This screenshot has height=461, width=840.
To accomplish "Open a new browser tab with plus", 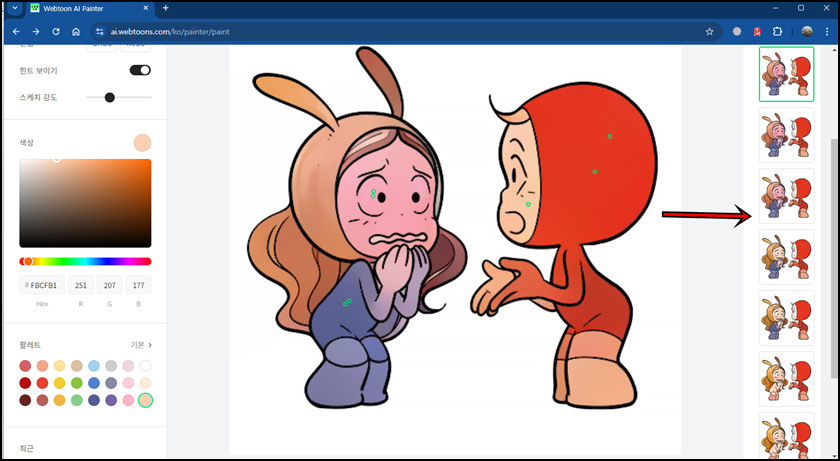I will click(166, 8).
